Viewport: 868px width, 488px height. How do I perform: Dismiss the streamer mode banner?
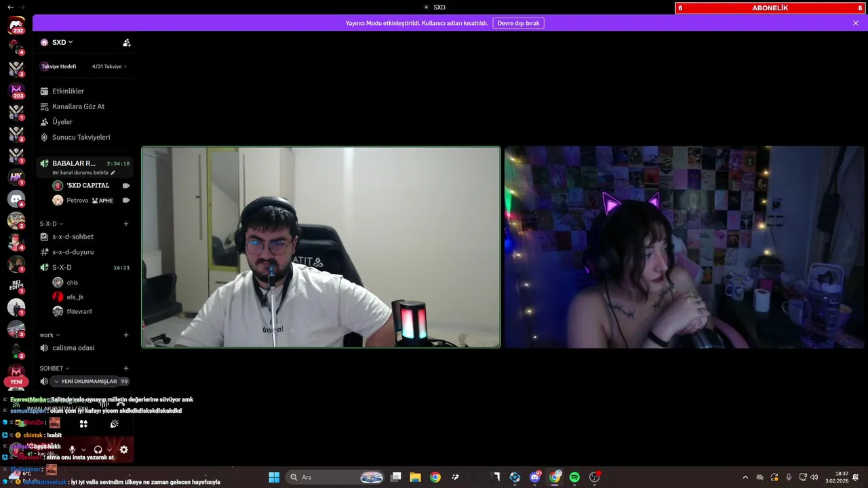point(856,23)
